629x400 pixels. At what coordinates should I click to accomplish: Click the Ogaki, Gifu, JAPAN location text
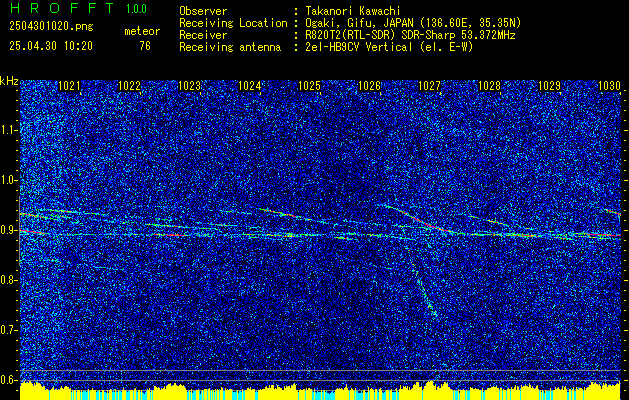click(x=413, y=23)
